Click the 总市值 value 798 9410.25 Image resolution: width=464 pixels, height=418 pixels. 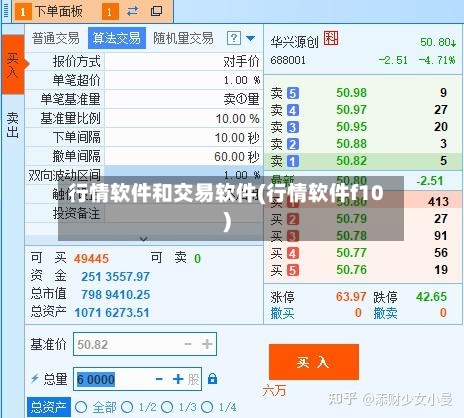(115, 295)
